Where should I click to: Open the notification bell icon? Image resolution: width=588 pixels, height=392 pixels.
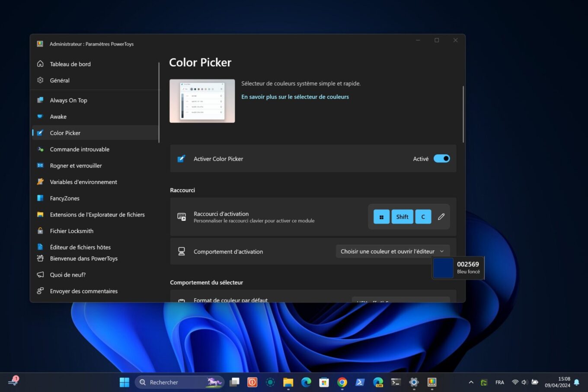click(x=576, y=382)
